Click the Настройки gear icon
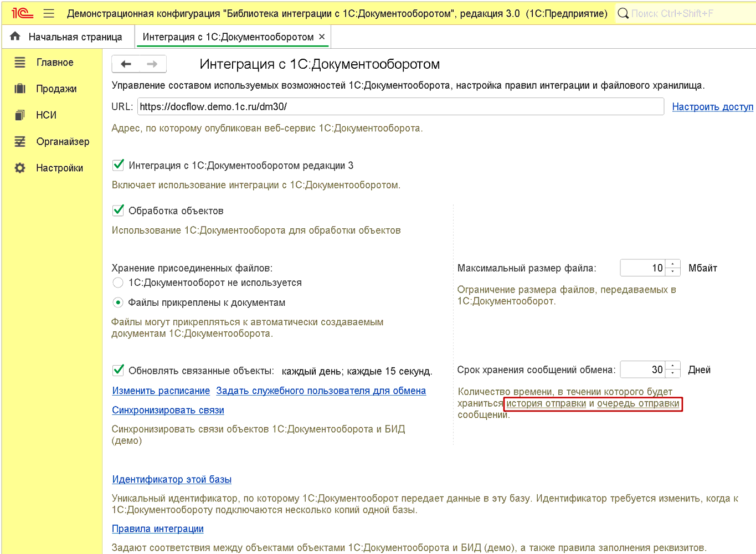The width and height of the screenshot is (756, 554). tap(20, 168)
